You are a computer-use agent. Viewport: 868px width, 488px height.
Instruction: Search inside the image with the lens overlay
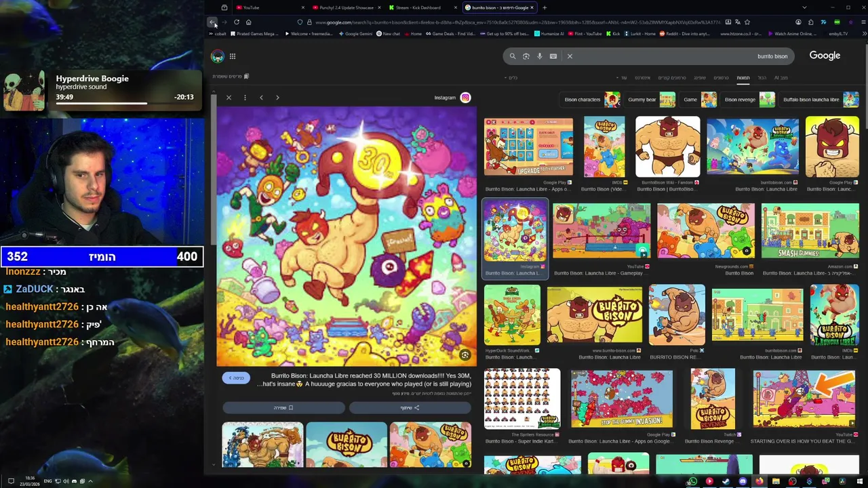(465, 354)
